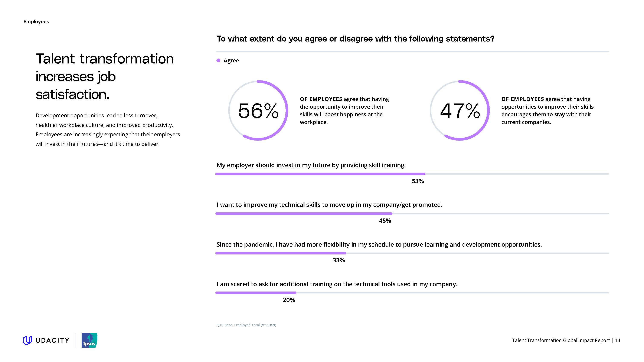
Task: Click the Employees section label
Action: 36,22
